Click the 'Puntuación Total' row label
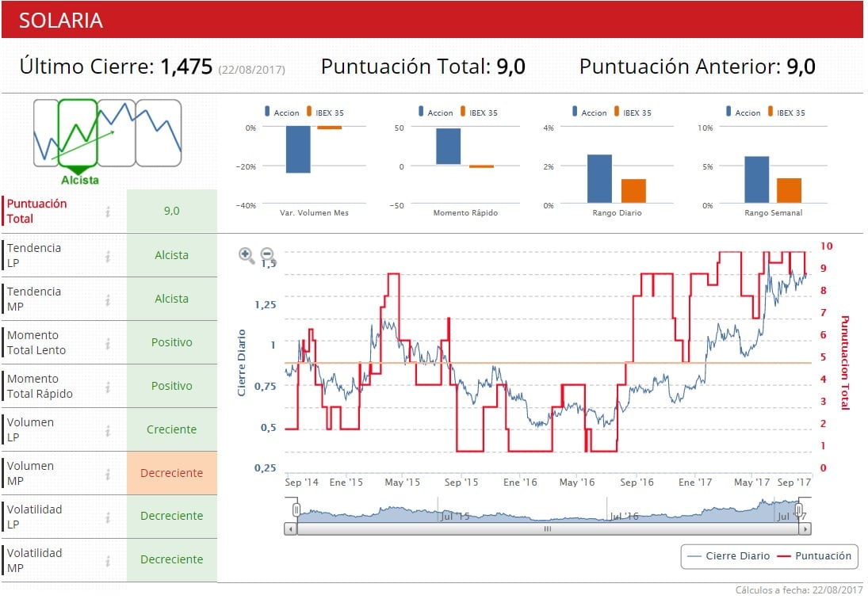868x599 pixels. pos(36,211)
